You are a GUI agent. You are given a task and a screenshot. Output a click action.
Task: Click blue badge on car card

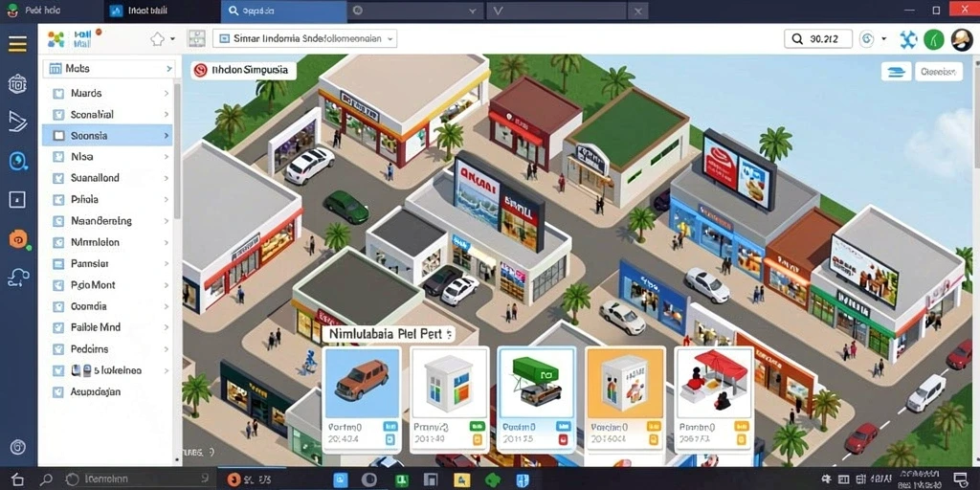click(390, 426)
